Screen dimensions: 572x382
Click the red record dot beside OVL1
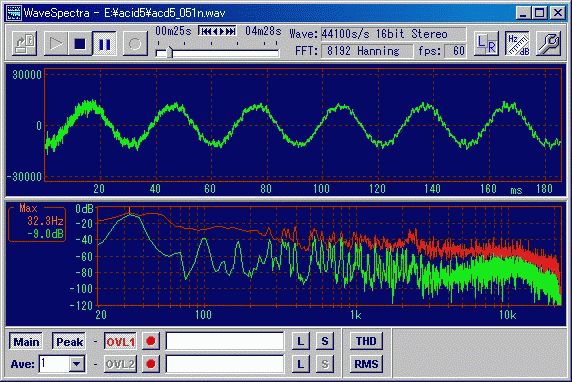tap(151, 341)
